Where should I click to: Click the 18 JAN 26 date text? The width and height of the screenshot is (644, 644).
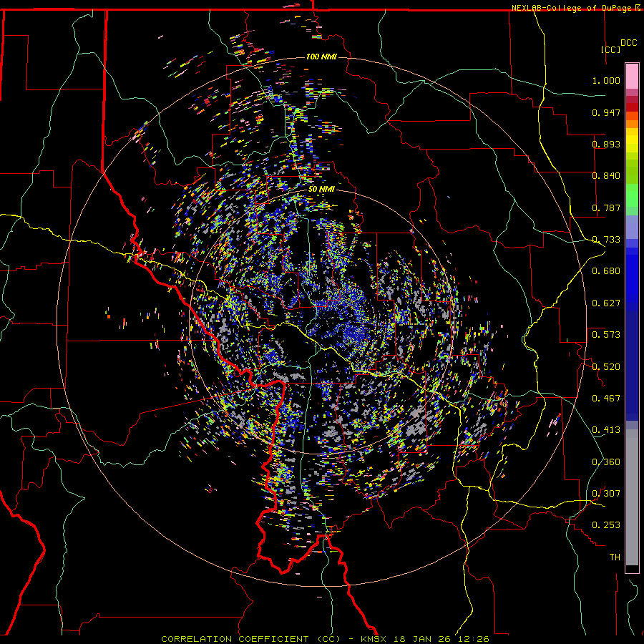click(422, 639)
